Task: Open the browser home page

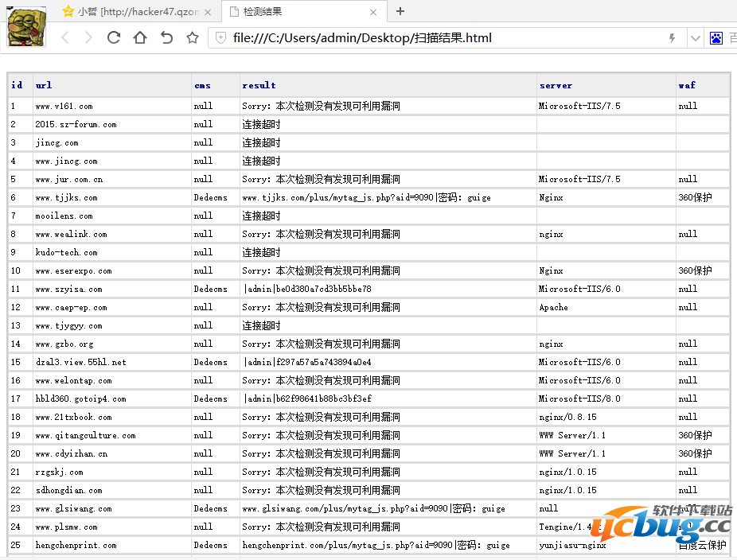Action: [140, 37]
